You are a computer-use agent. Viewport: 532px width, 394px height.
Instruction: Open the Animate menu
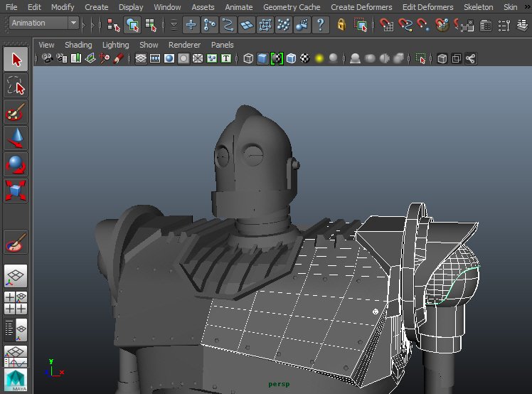pos(239,7)
